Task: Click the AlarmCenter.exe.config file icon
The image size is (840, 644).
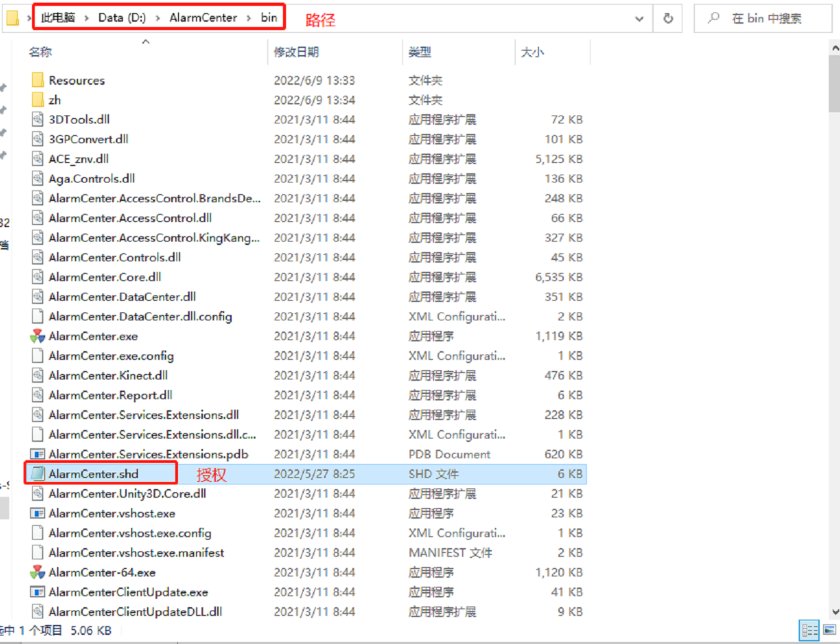Action: (37, 356)
